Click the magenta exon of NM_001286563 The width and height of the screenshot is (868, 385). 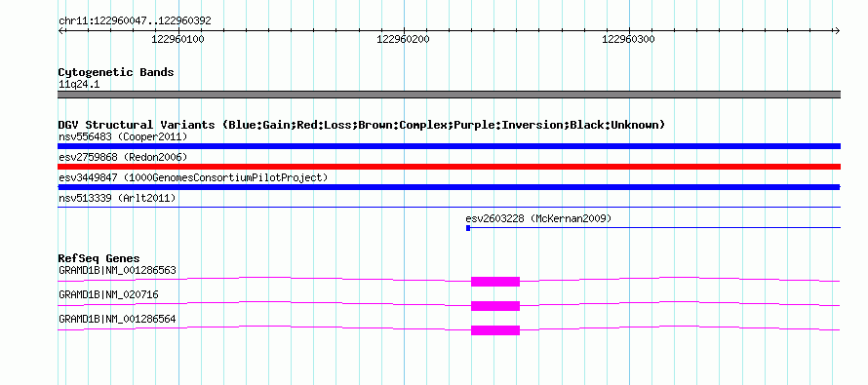click(495, 282)
